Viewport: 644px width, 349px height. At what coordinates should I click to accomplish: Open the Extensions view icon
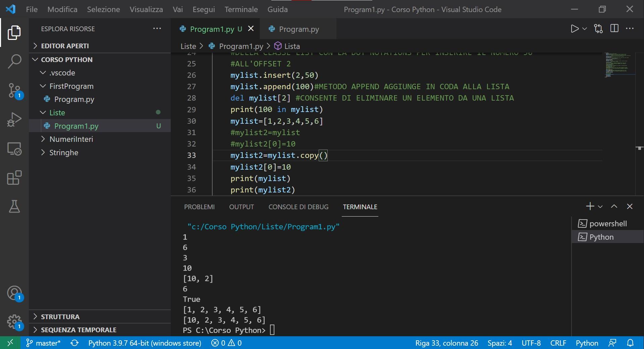pyautogui.click(x=14, y=177)
